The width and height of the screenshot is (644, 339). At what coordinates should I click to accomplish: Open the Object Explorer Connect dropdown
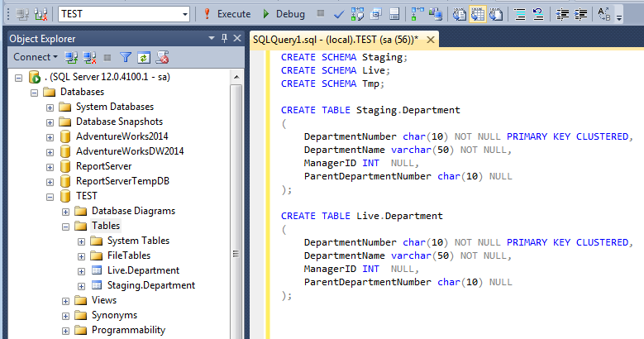36,57
